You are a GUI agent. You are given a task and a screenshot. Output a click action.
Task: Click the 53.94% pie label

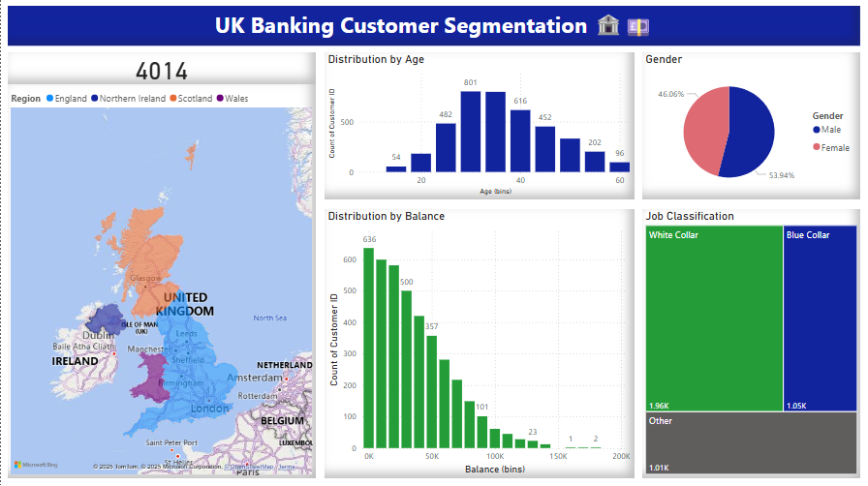pyautogui.click(x=781, y=175)
